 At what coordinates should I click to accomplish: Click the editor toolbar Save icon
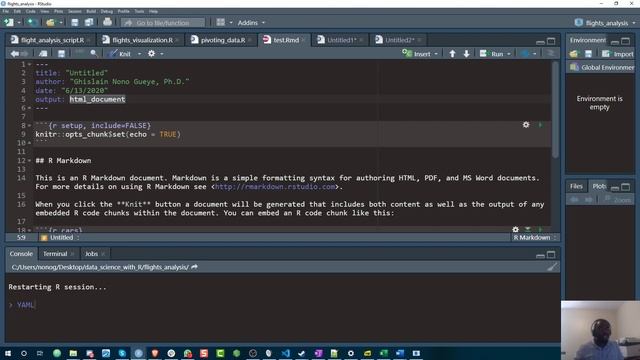61,53
